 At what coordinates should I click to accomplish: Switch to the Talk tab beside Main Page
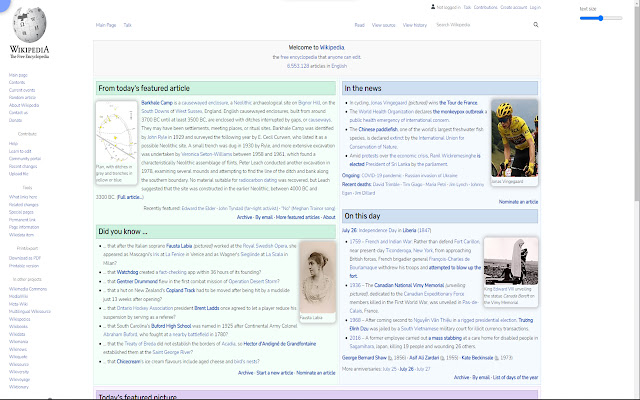coord(128,25)
